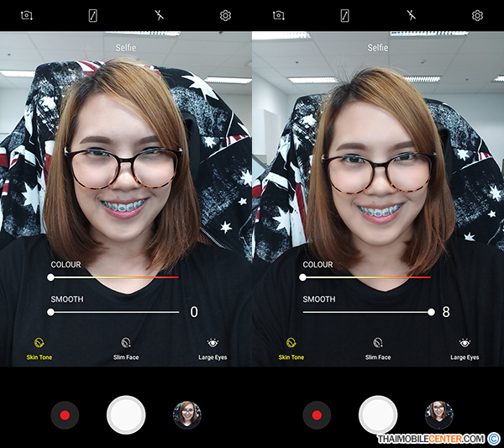Click the SMOOTH slider handle at 8
Screen dimensions: 504x448
[432, 312]
